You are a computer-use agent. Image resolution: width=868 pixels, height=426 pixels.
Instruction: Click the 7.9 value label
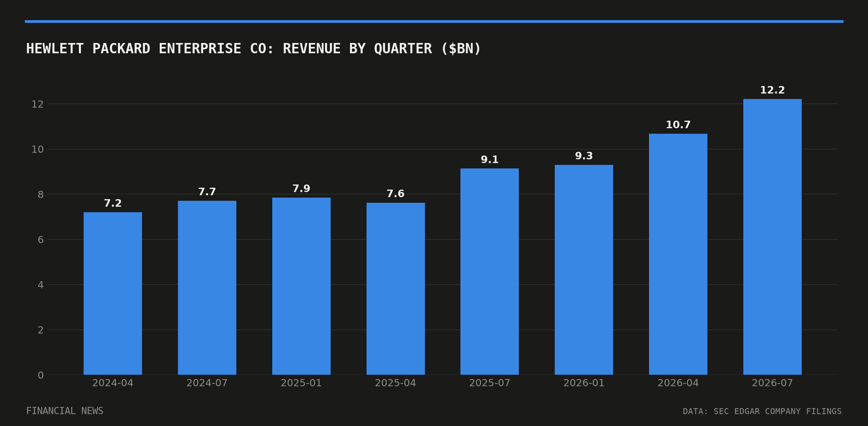click(301, 189)
